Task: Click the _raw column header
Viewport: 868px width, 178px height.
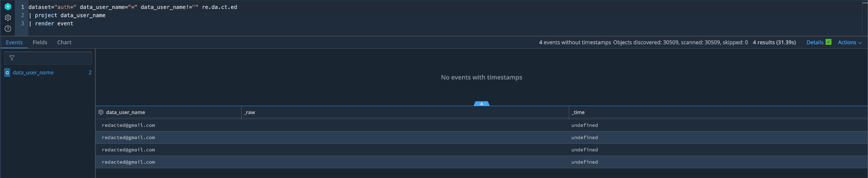Action: click(x=250, y=112)
